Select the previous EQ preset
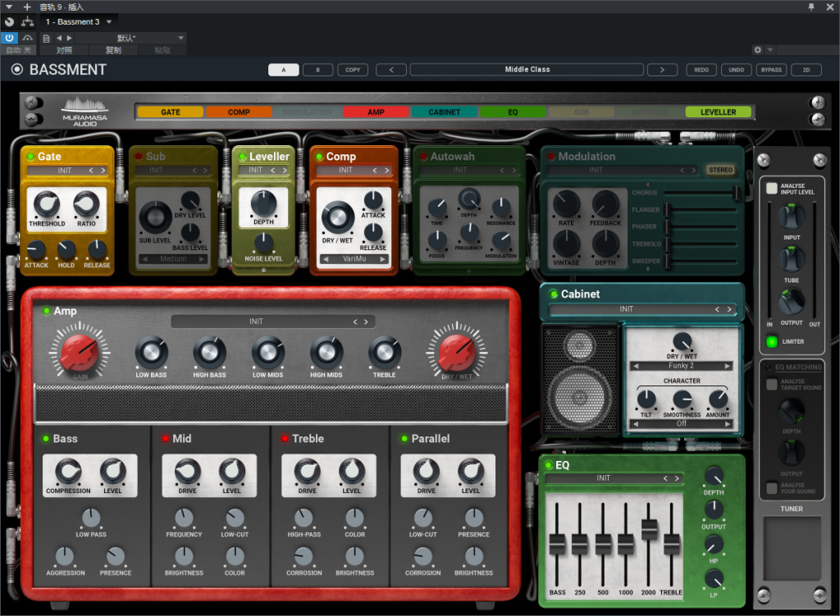840x616 pixels. click(665, 478)
